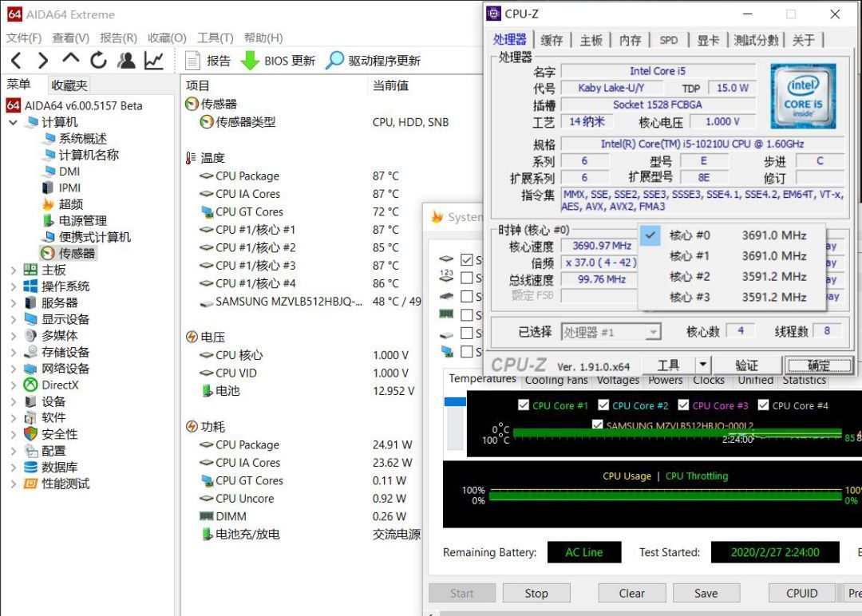The height and width of the screenshot is (616, 862).
Task: Click the line-chart icon in AIDA64 toolbar
Action: (x=152, y=60)
